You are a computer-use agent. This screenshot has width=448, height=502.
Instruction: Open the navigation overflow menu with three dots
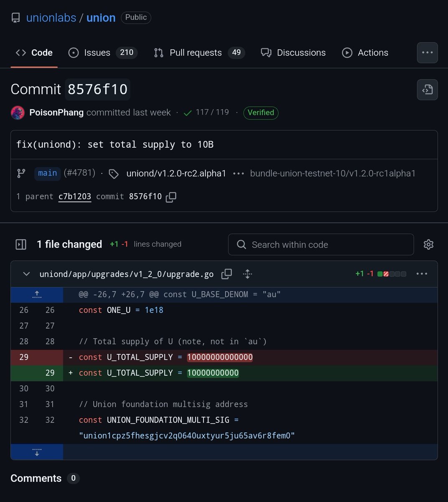[427, 53]
